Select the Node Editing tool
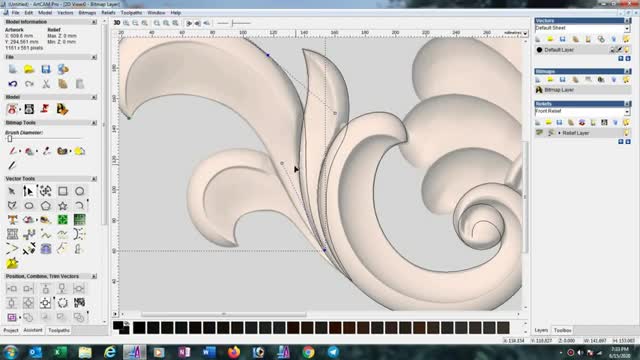 (x=28, y=191)
